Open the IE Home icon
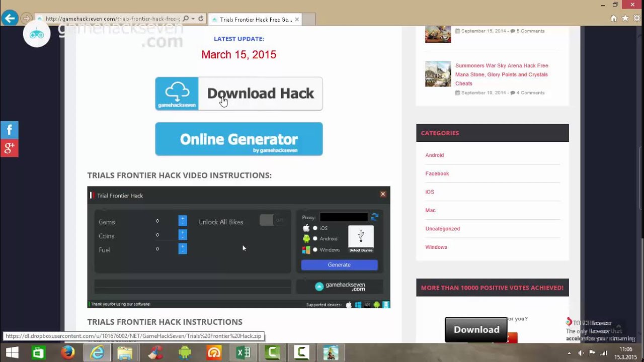Screen dimensions: 644x362 tap(613, 18)
